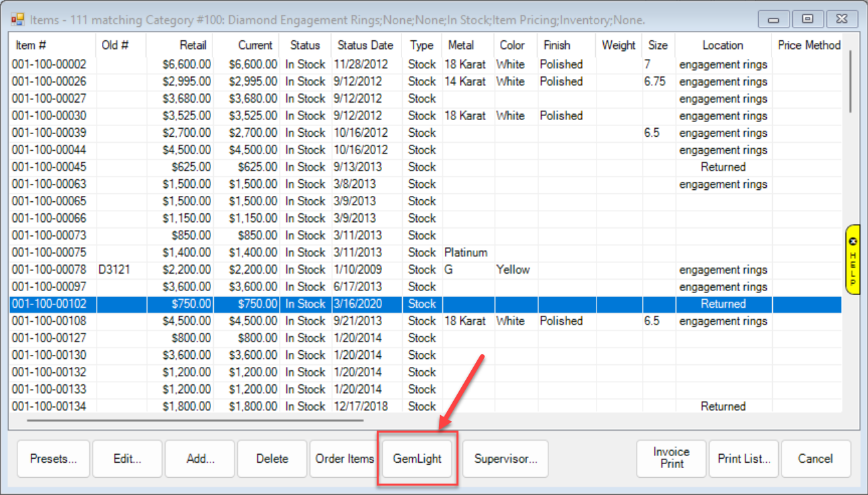
Task: Select item row 001-100-00002
Action: 49,64
